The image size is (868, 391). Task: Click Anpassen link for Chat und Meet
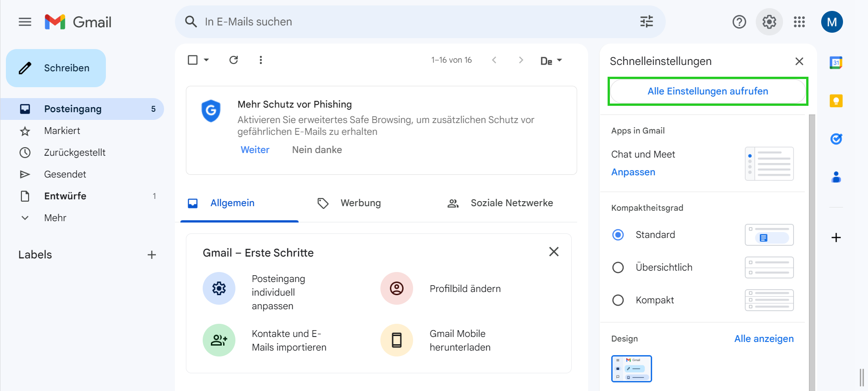(633, 172)
